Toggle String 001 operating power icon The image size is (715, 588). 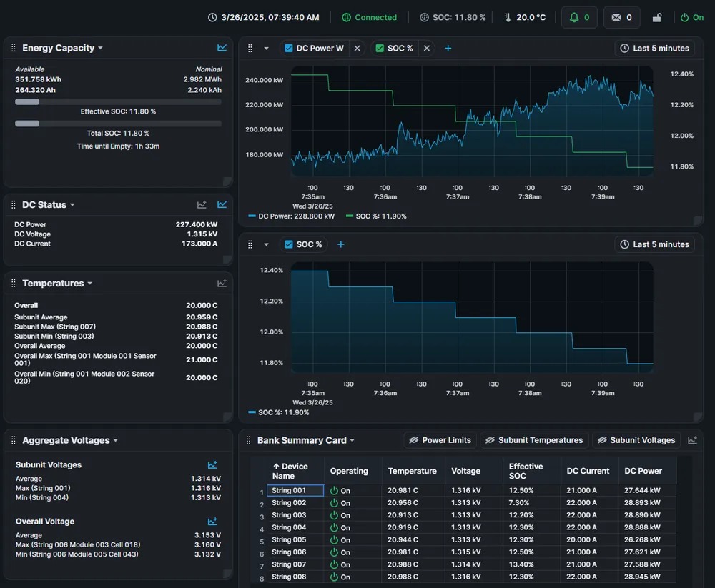334,490
